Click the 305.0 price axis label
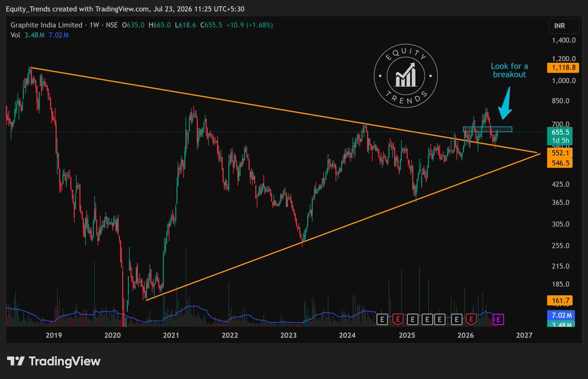This screenshot has width=588, height=379. tap(560, 224)
